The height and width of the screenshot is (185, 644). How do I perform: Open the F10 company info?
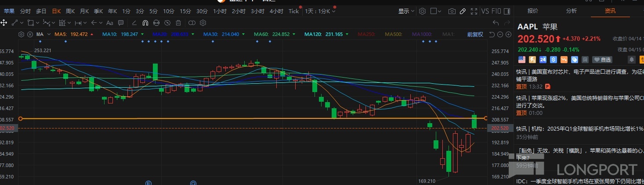tap(496, 11)
